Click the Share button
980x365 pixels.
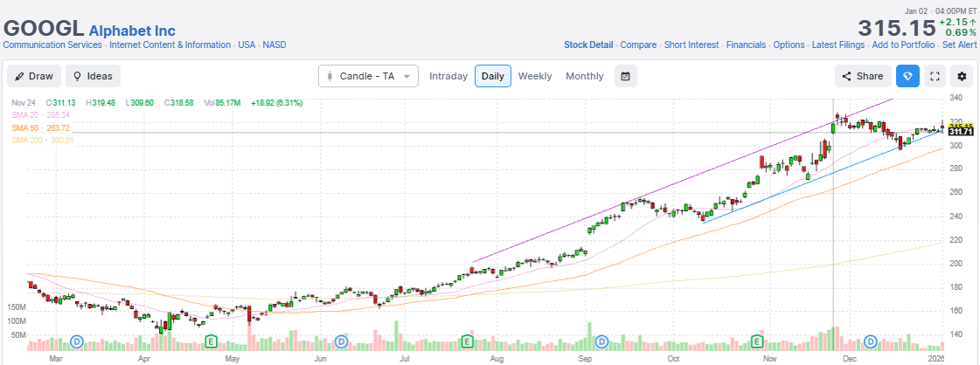[863, 76]
